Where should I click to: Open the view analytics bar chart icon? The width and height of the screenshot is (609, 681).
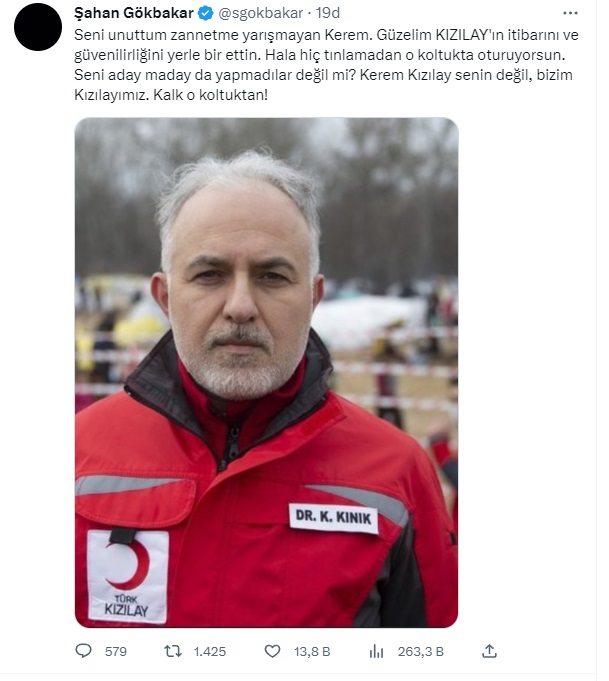pos(376,651)
